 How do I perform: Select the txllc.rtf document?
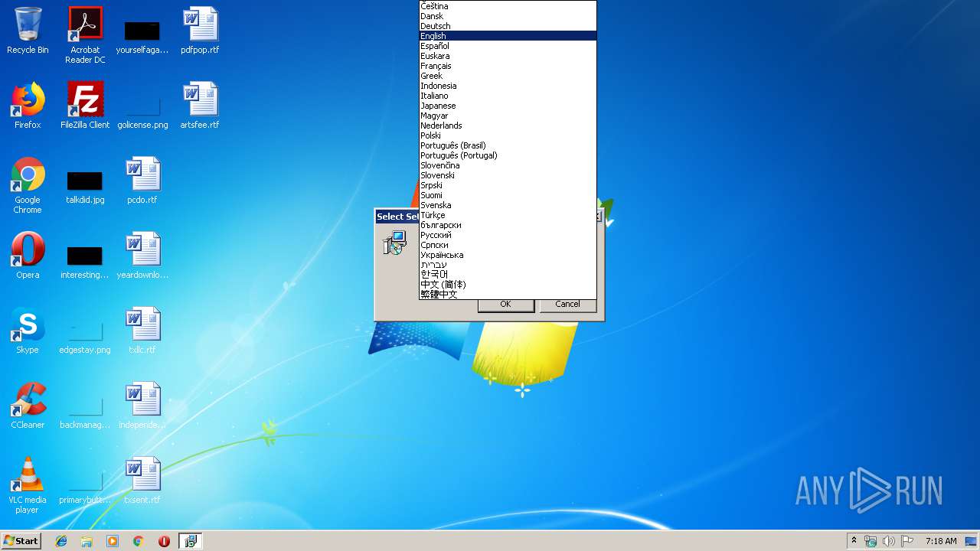tap(142, 331)
